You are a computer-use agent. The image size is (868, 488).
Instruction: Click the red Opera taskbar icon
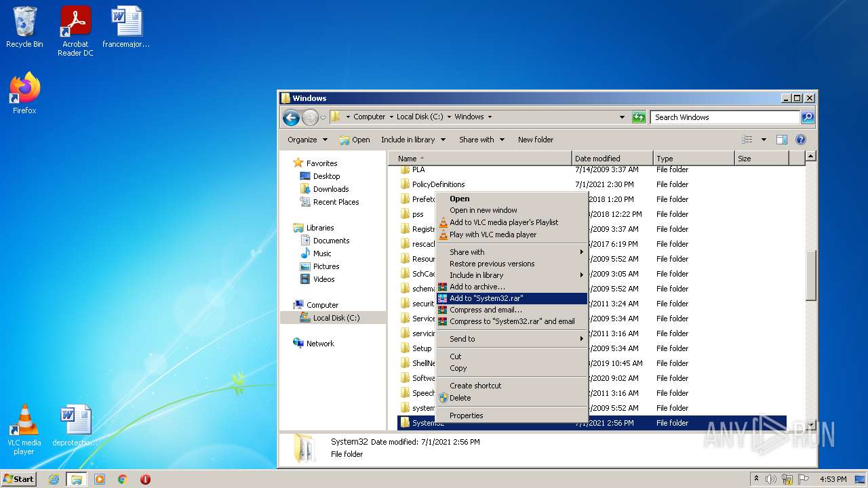145,479
